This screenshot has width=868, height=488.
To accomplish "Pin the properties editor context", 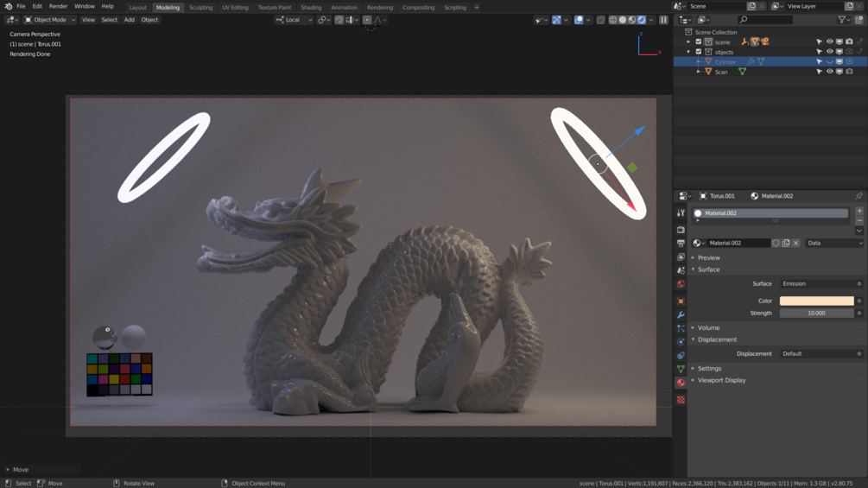I will point(858,196).
